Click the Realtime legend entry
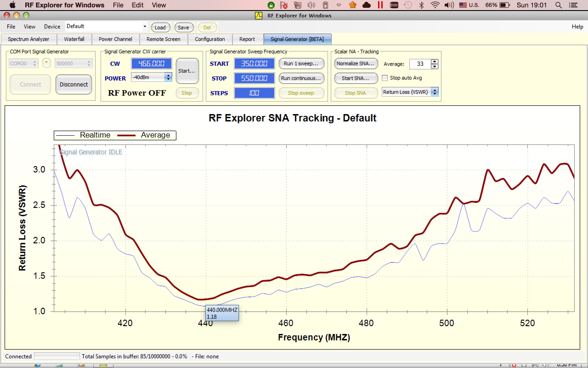588x368 pixels. click(83, 135)
